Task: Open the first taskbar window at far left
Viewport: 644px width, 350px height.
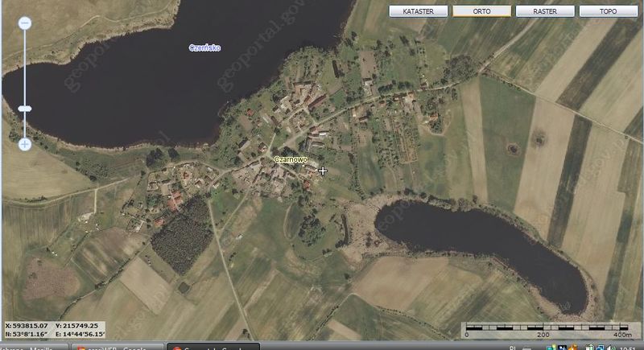Action: click(32, 347)
